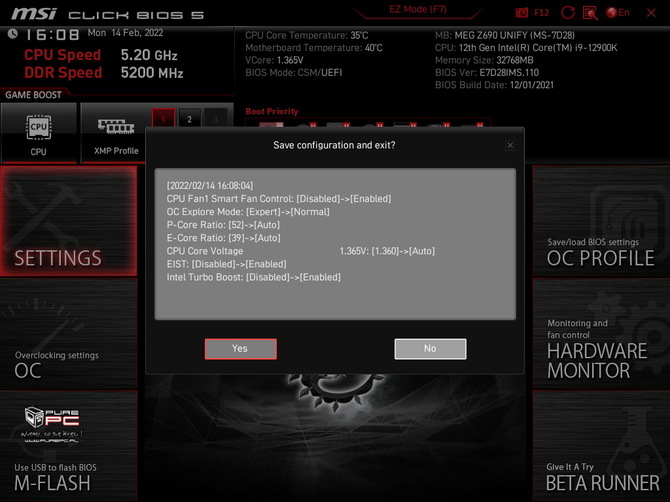Open M-FLASH BIOS flashing utility

tap(68, 446)
